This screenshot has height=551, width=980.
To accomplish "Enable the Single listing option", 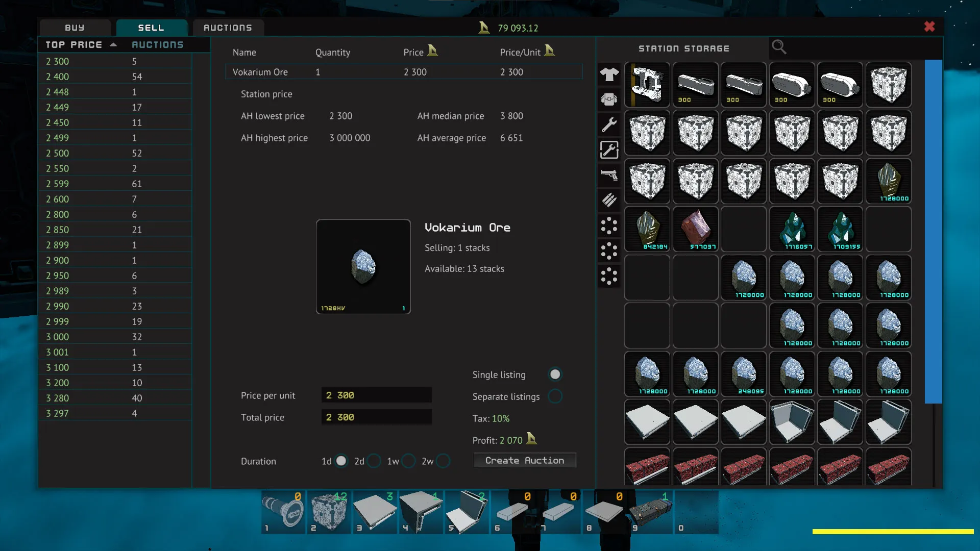I will 555,374.
